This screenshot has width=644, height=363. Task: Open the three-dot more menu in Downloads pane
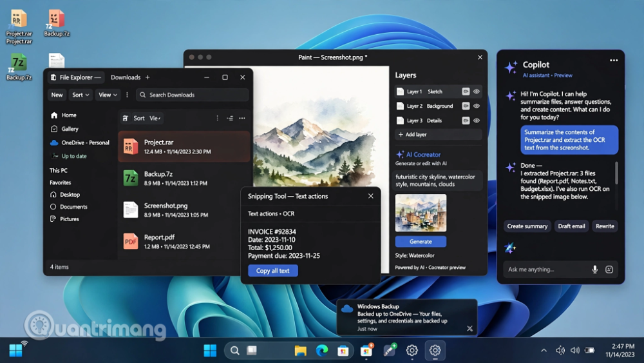[242, 119]
